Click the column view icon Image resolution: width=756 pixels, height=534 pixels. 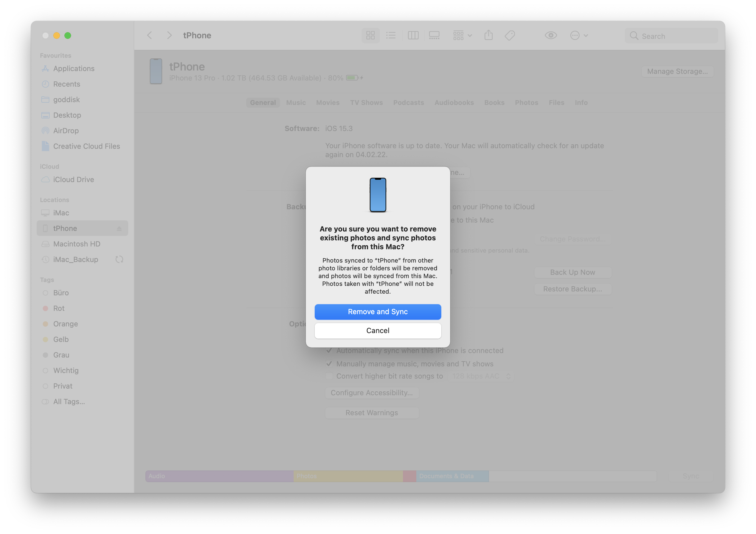[413, 36]
